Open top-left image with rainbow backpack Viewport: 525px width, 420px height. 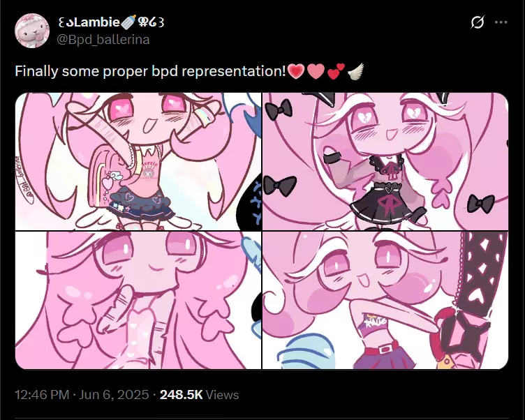pyautogui.click(x=138, y=161)
